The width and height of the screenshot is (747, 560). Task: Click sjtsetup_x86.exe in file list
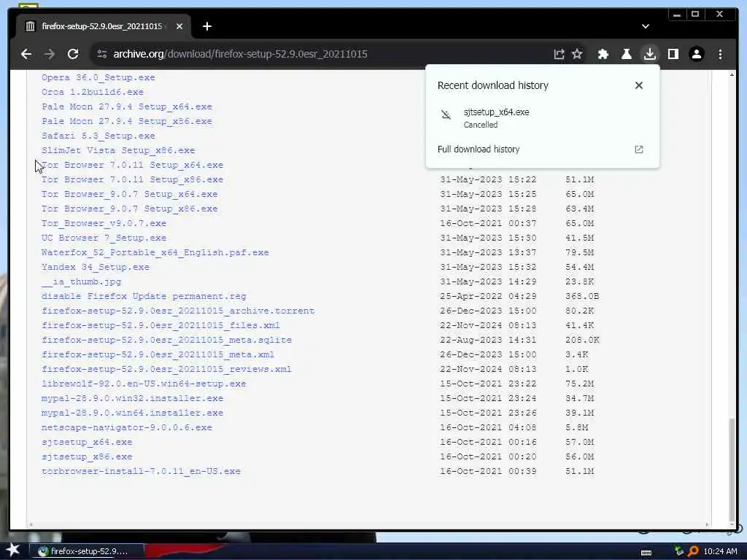(87, 456)
